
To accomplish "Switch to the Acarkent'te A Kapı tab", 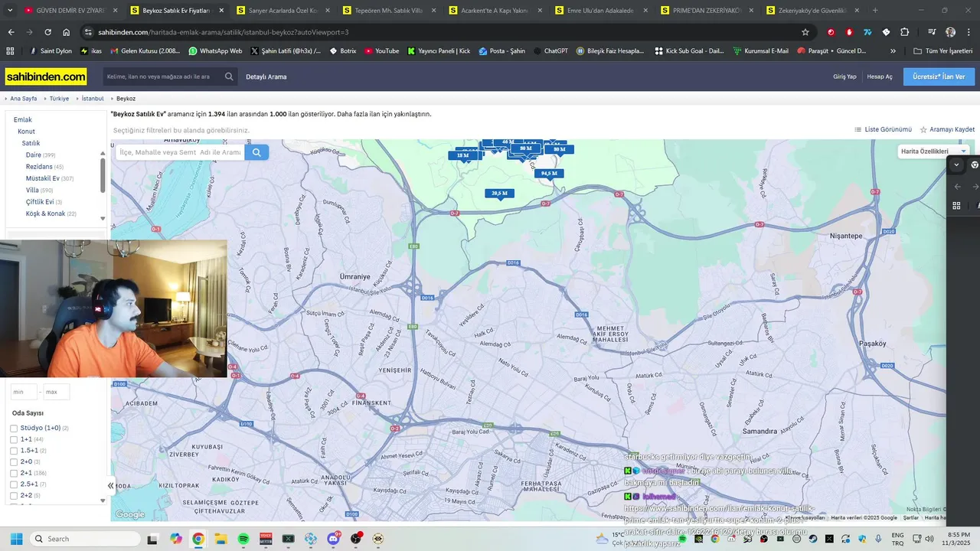I will [x=495, y=10].
